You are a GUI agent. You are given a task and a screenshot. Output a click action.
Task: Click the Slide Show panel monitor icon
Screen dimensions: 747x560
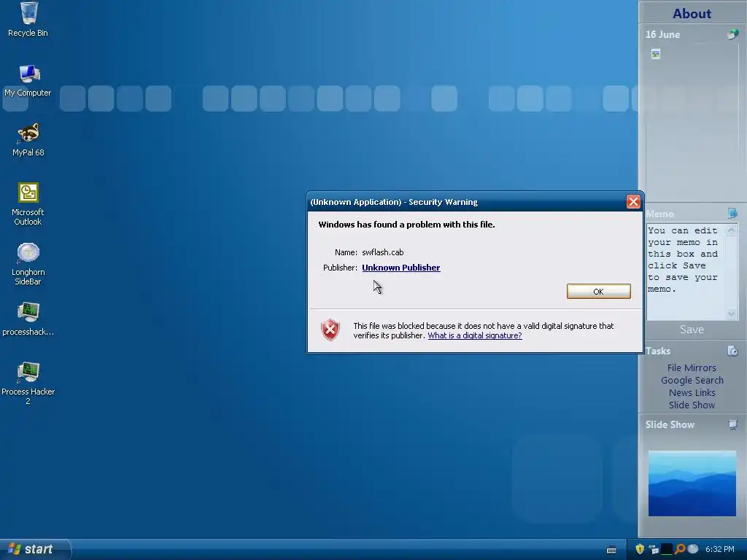click(x=732, y=425)
